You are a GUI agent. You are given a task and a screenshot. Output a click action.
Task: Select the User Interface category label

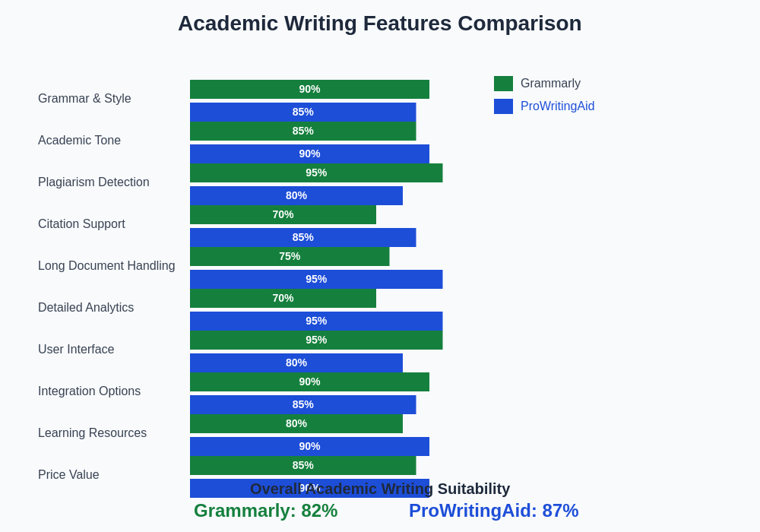pyautogui.click(x=76, y=350)
